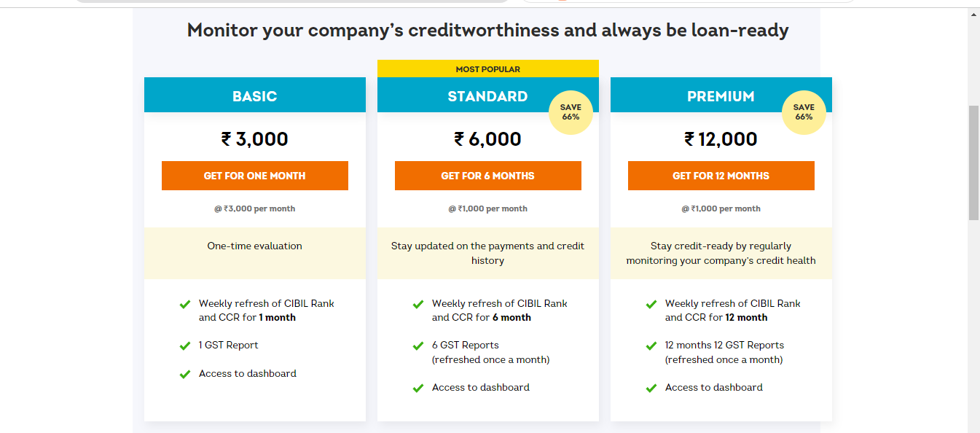This screenshot has height=433, width=980.
Task: Click the @₹1,000 per month text under Premium
Action: 721,208
